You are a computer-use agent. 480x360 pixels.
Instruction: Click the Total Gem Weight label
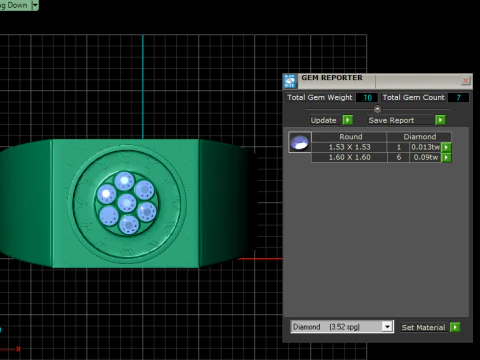pos(319,97)
